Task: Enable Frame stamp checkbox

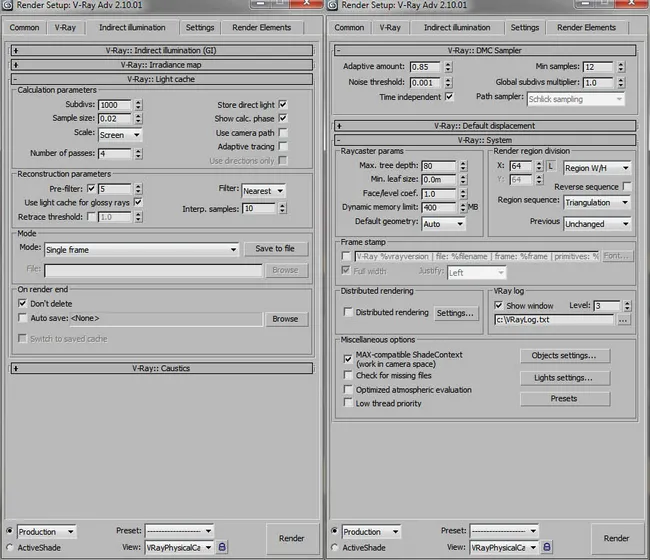Action: [x=346, y=256]
